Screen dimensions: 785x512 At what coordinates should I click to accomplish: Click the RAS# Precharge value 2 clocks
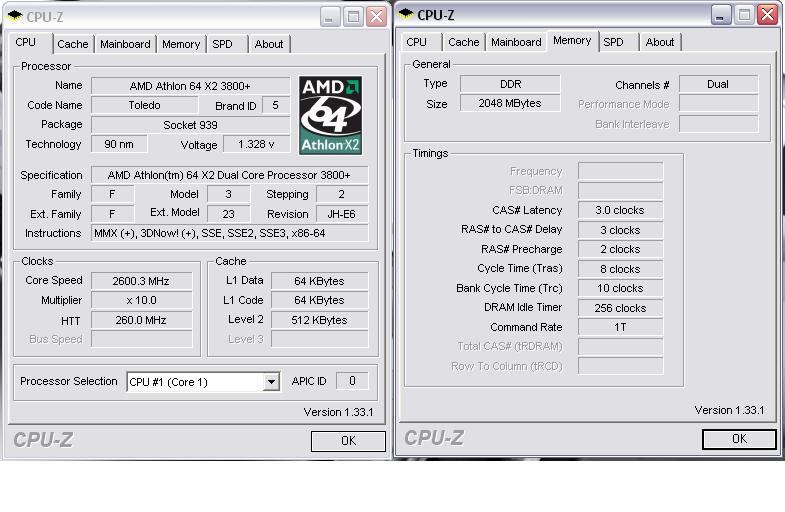(x=620, y=249)
